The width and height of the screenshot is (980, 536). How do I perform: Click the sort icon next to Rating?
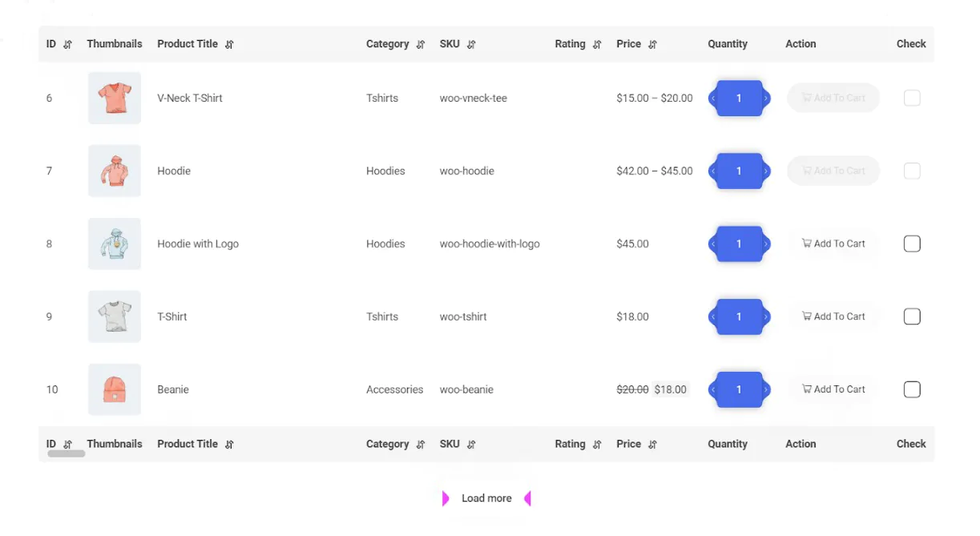click(x=598, y=44)
